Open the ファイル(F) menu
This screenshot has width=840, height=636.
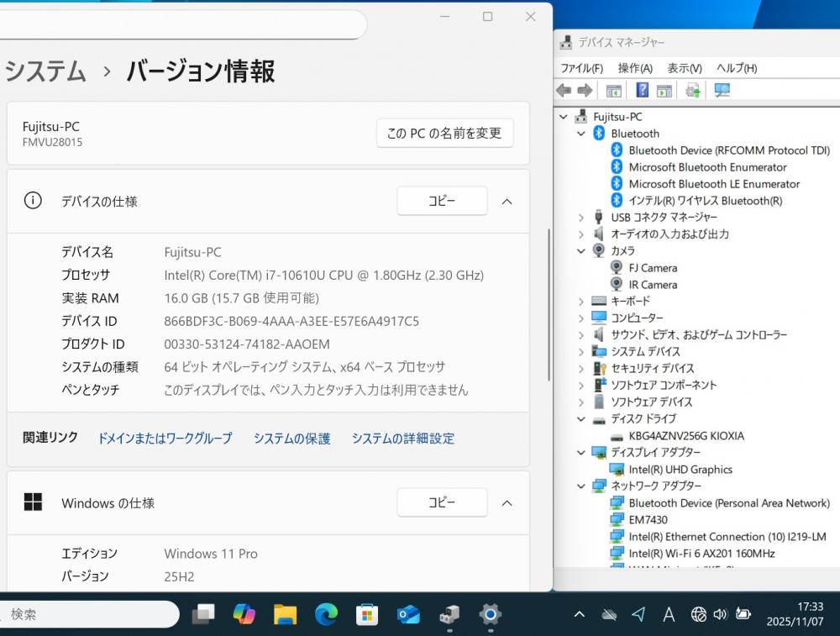pyautogui.click(x=581, y=68)
